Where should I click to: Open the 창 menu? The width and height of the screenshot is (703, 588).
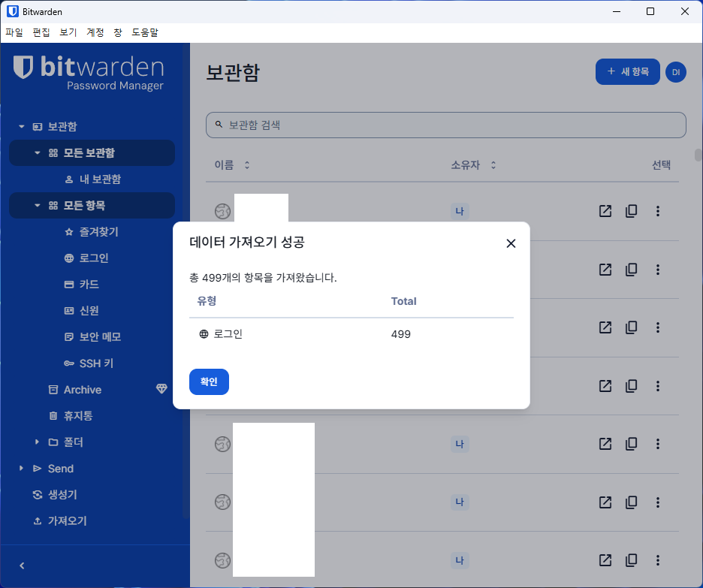(117, 32)
